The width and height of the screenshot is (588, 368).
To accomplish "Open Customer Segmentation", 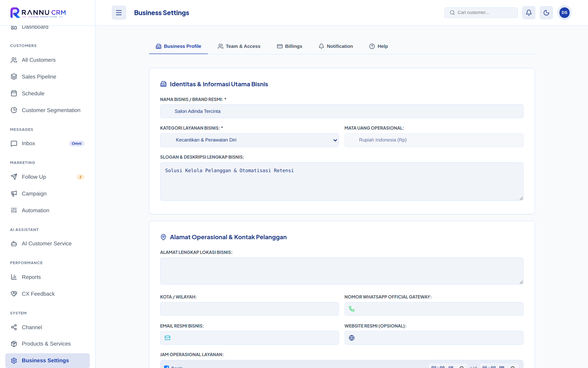I will click(48, 110).
